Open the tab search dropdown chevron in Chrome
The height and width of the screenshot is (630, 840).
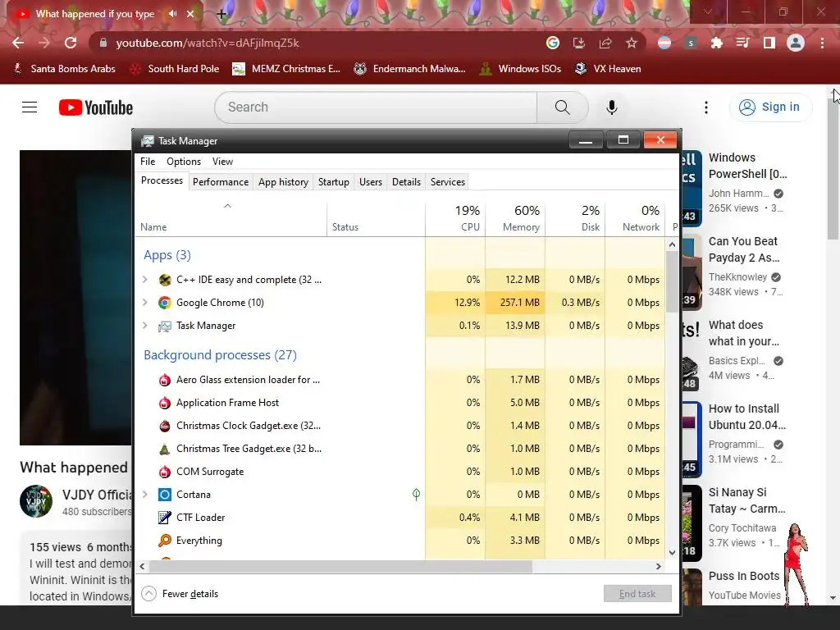708,11
